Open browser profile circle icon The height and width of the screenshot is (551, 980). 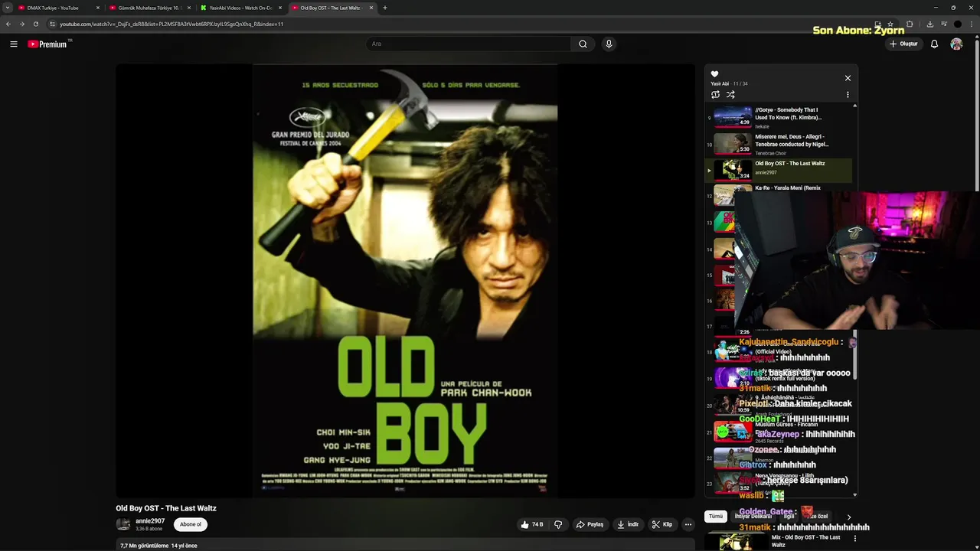[958, 24]
